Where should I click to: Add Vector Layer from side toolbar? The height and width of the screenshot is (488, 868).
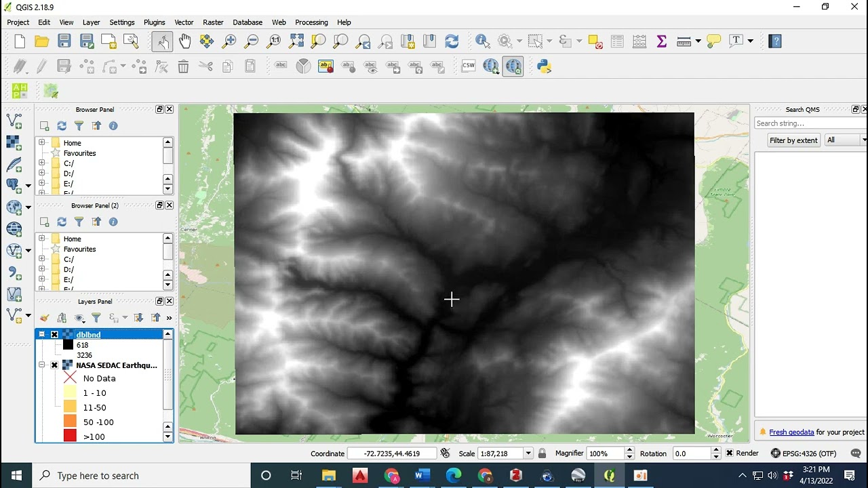click(14, 121)
